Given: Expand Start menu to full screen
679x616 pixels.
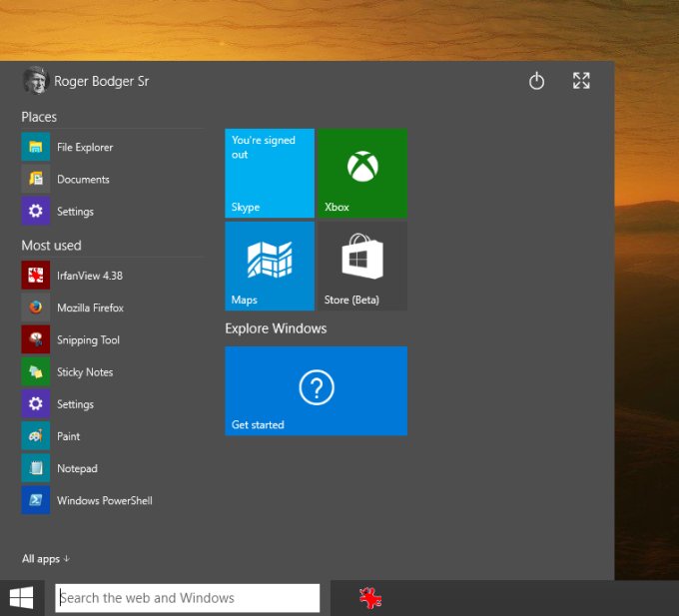Looking at the screenshot, I should pos(581,82).
